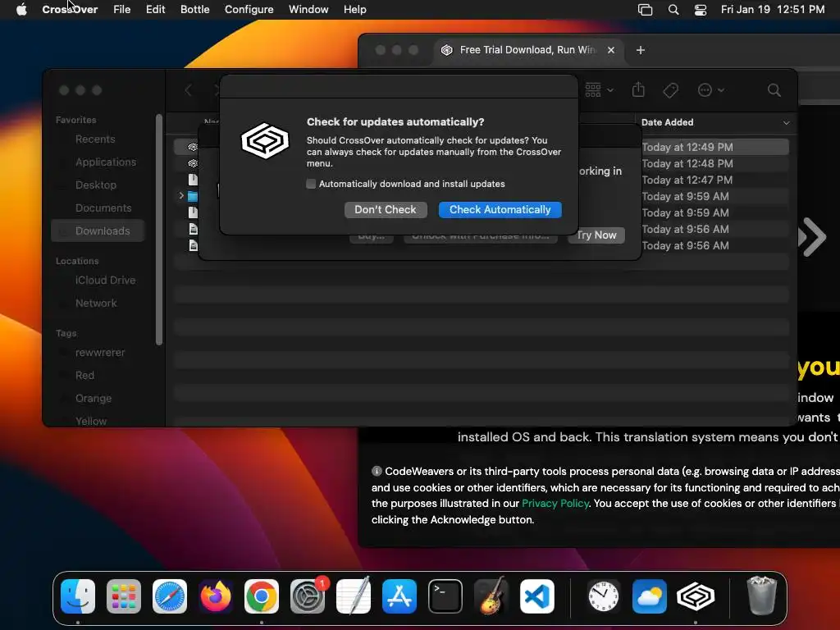Open Visual Studio Code in the Dock
840x630 pixels.
537,596
